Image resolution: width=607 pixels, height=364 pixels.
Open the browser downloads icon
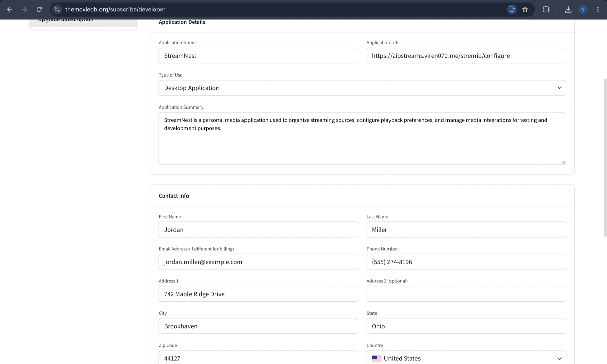[568, 9]
